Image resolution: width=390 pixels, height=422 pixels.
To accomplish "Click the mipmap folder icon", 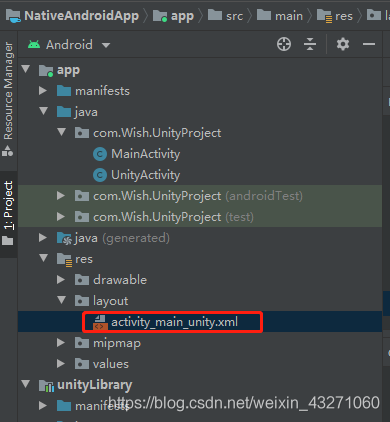I will click(82, 343).
